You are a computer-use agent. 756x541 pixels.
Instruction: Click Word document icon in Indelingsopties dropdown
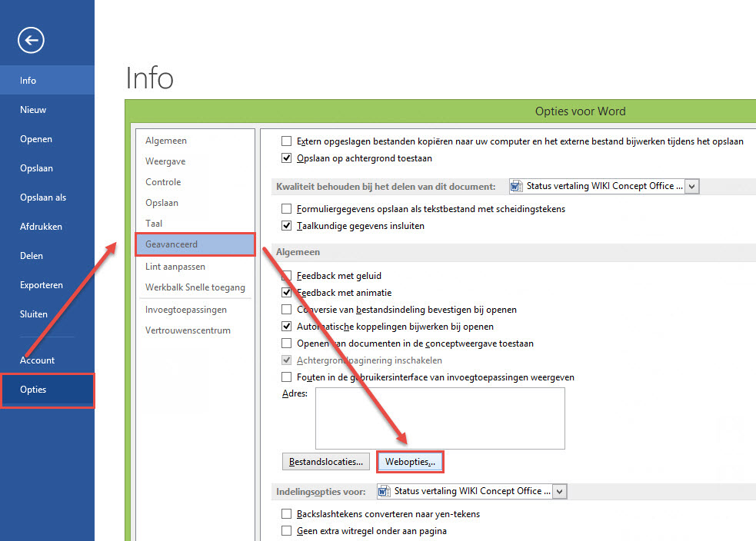tap(385, 491)
